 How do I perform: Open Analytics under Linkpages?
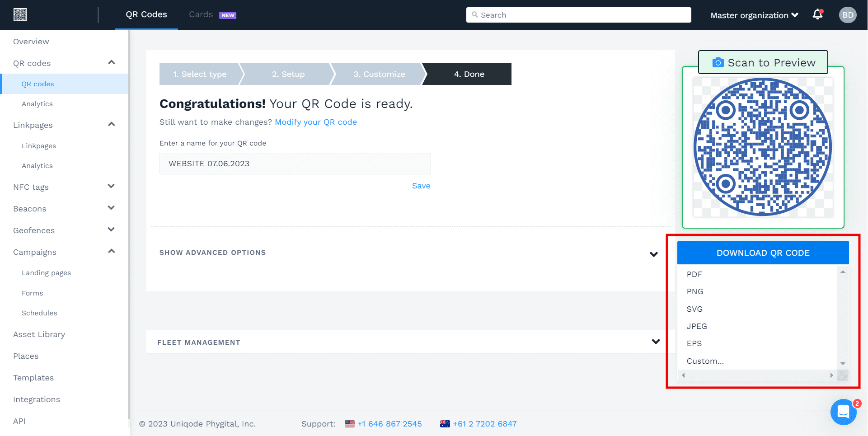tap(37, 166)
